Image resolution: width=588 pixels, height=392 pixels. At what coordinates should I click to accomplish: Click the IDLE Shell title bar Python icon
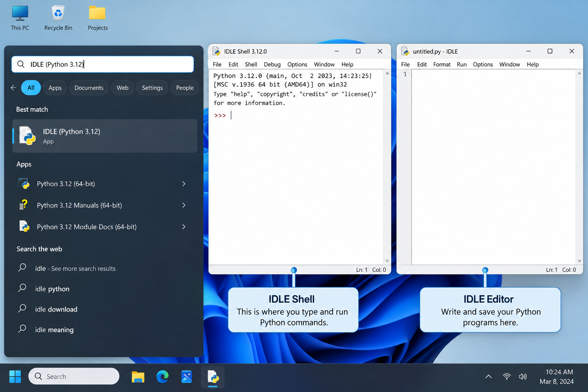(x=216, y=51)
